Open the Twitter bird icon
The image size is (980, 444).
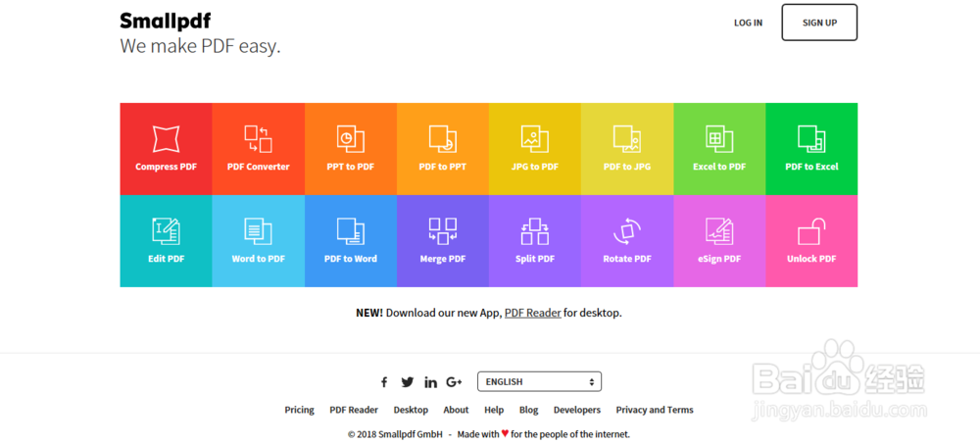point(408,382)
